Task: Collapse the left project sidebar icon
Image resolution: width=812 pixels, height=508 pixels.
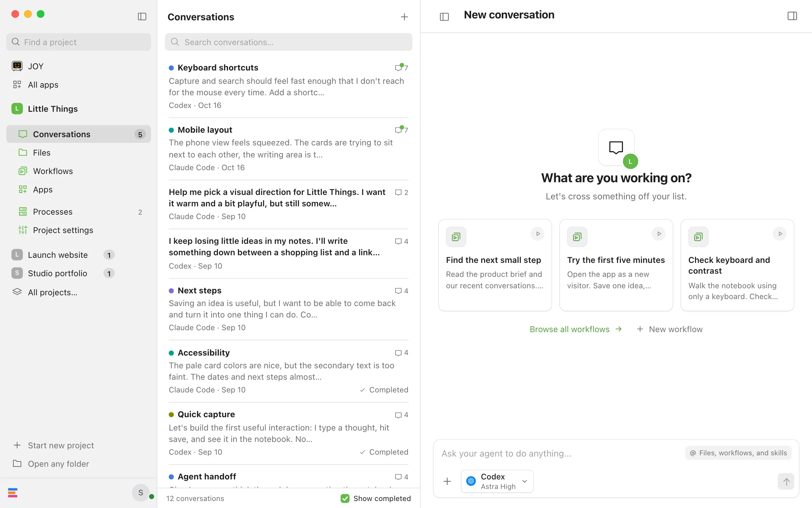Action: [142, 17]
